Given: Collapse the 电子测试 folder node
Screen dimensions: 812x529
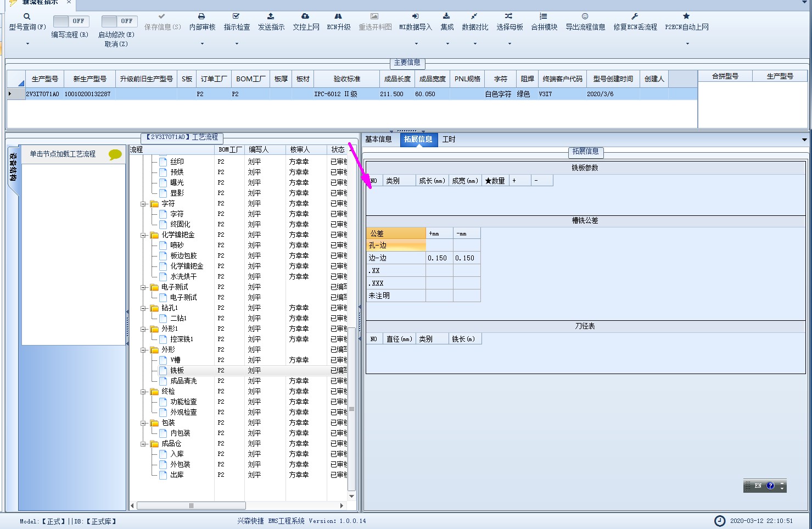Looking at the screenshot, I should click(143, 287).
